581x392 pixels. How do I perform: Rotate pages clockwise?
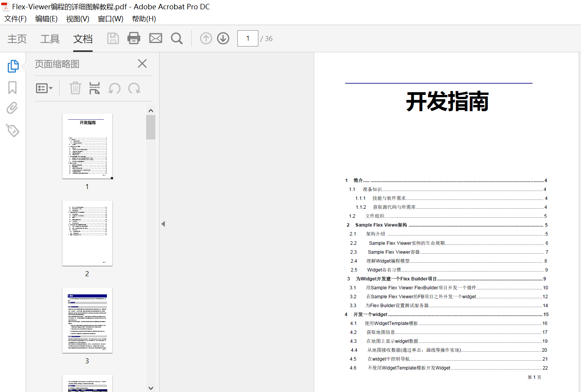(x=134, y=88)
